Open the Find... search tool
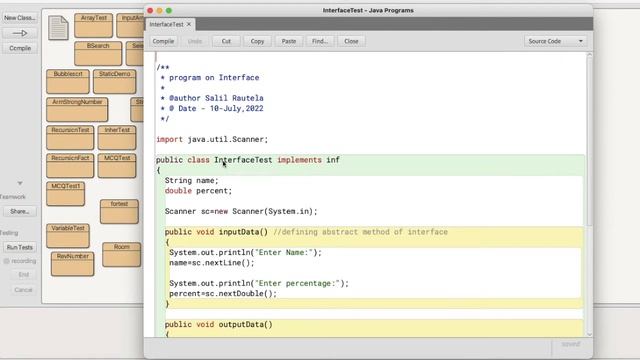The image size is (640, 360). 320,41
